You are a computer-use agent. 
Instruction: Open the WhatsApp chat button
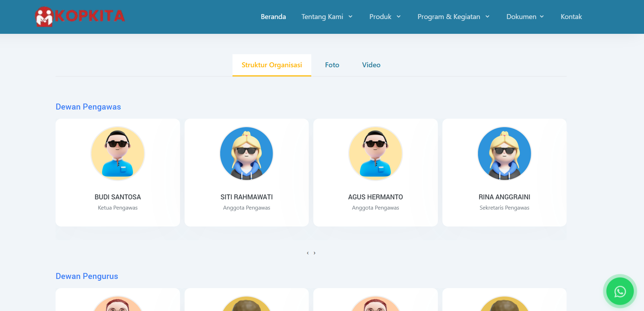click(620, 291)
